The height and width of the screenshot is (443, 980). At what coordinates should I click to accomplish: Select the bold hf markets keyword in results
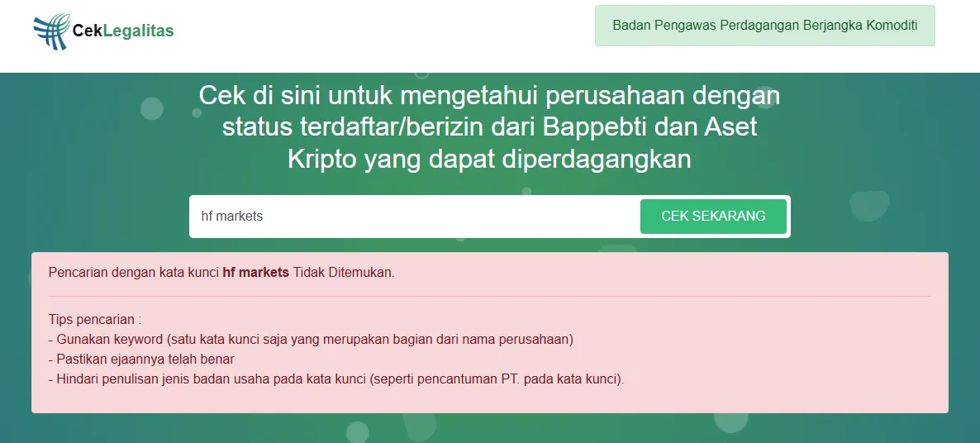click(x=255, y=273)
